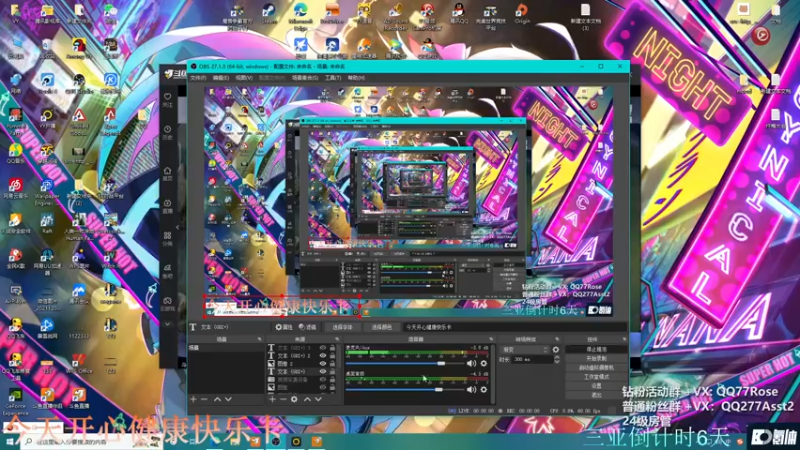
Task: Pop out the 转场特效 transitions dock panel
Action: coord(557,339)
